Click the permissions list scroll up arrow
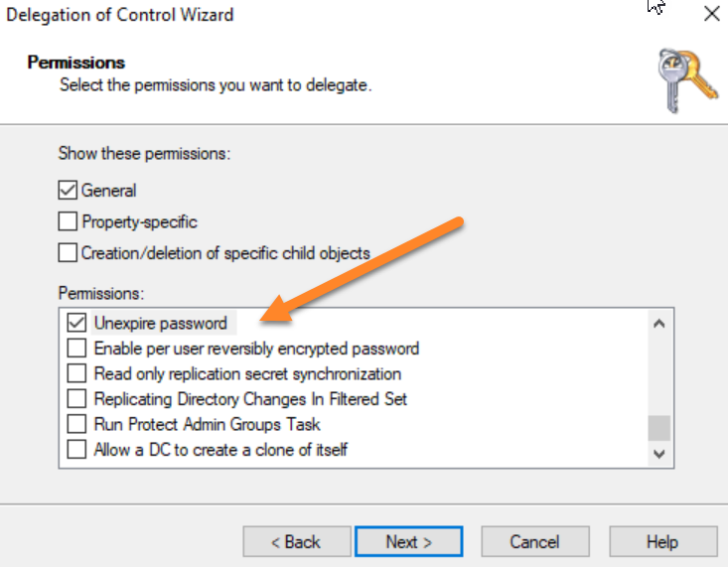 point(658,324)
